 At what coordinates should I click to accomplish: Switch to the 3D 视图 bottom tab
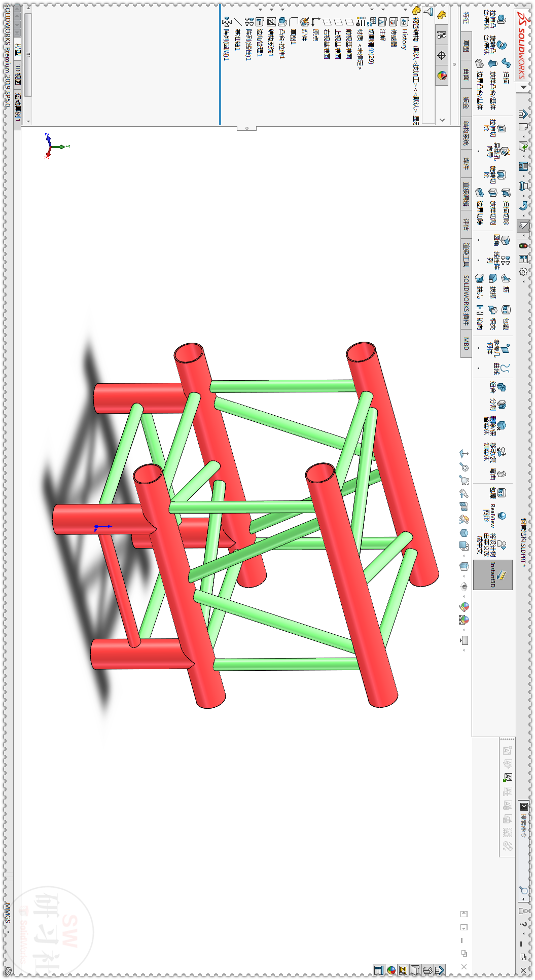[x=18, y=74]
